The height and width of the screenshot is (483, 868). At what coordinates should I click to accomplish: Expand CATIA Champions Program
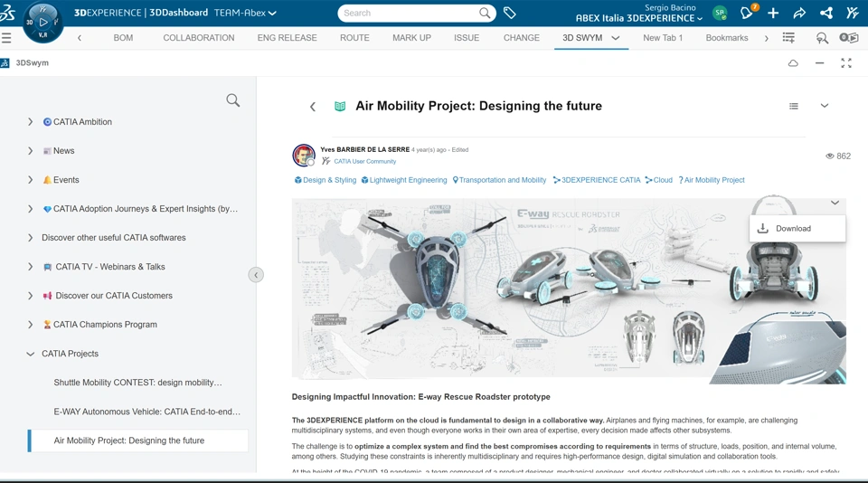[x=31, y=325]
